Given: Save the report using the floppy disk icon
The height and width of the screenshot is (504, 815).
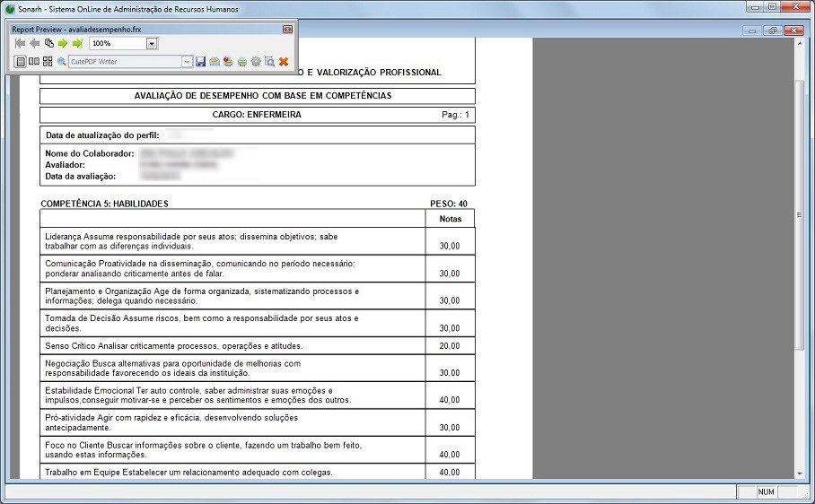Looking at the screenshot, I should click(x=201, y=62).
